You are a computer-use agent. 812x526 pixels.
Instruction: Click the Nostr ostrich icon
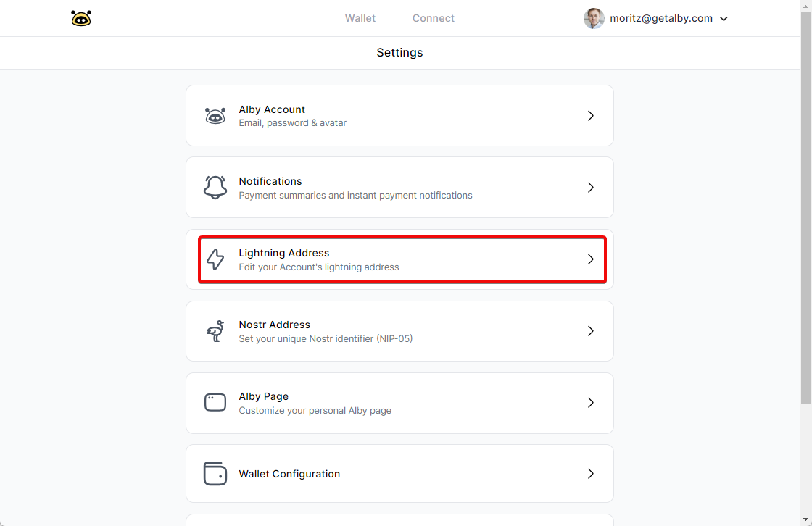(215, 331)
